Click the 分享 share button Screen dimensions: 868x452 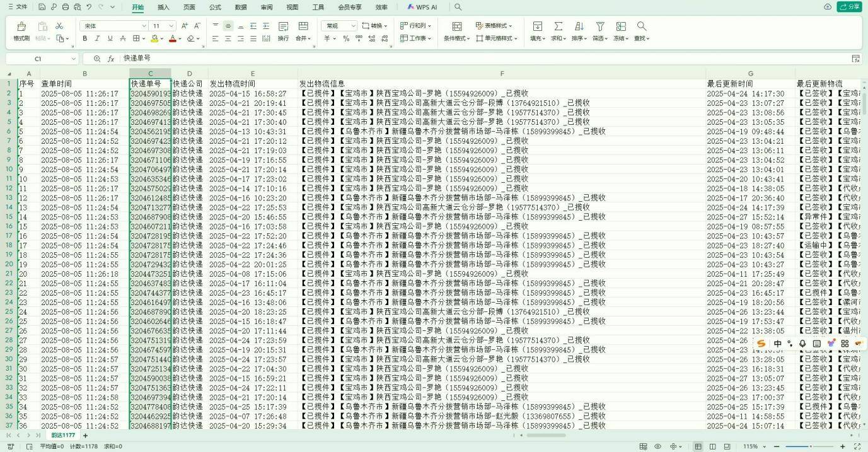(850, 6)
